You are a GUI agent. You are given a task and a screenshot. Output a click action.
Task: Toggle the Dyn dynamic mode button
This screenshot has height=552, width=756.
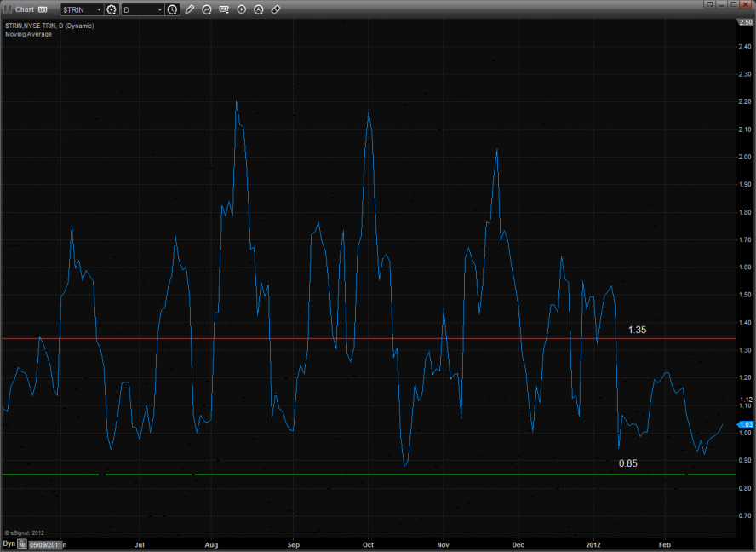(x=9, y=543)
